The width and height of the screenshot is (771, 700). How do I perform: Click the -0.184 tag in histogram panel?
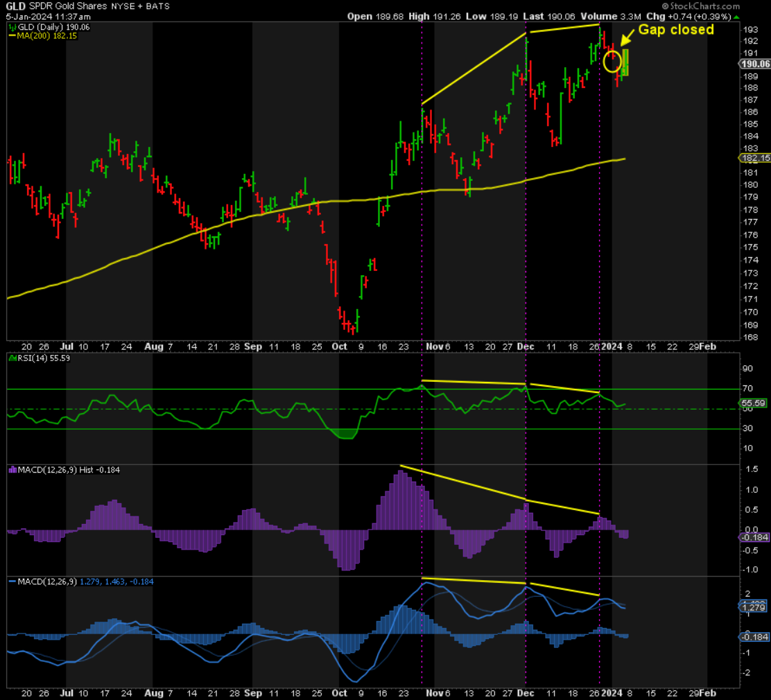pyautogui.click(x=754, y=537)
